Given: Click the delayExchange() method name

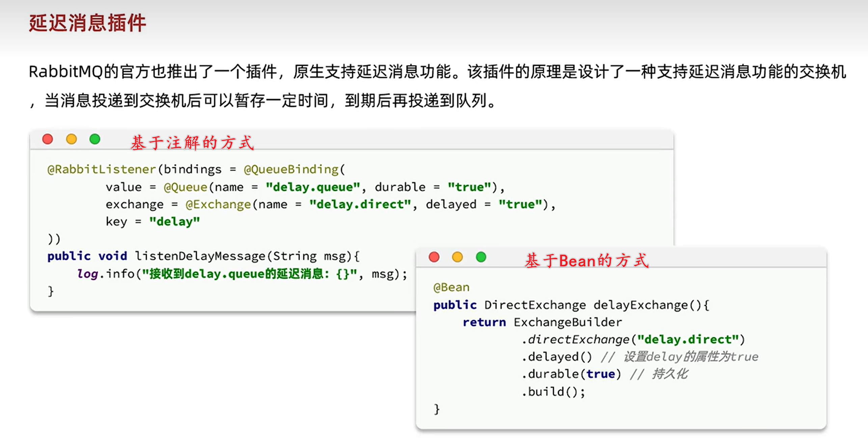Looking at the screenshot, I should pos(648,305).
